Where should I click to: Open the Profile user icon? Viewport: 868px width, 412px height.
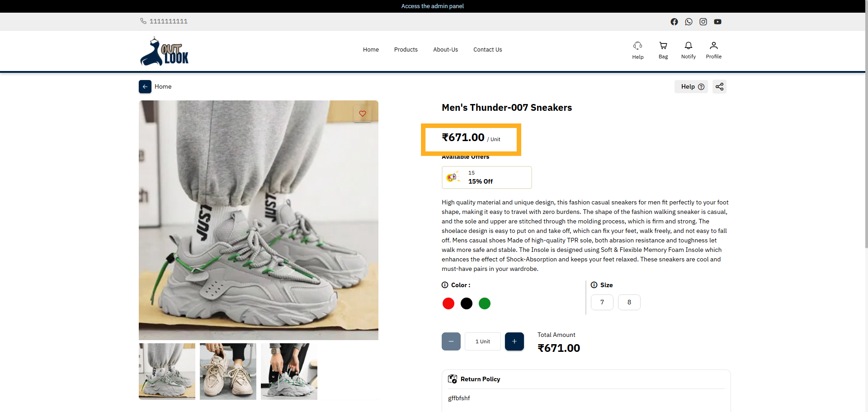click(x=713, y=50)
